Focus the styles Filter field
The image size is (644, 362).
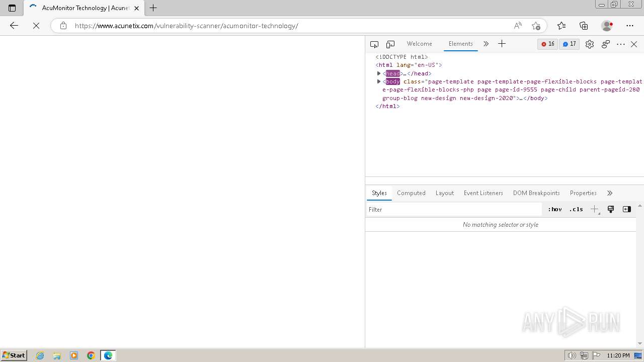click(454, 210)
